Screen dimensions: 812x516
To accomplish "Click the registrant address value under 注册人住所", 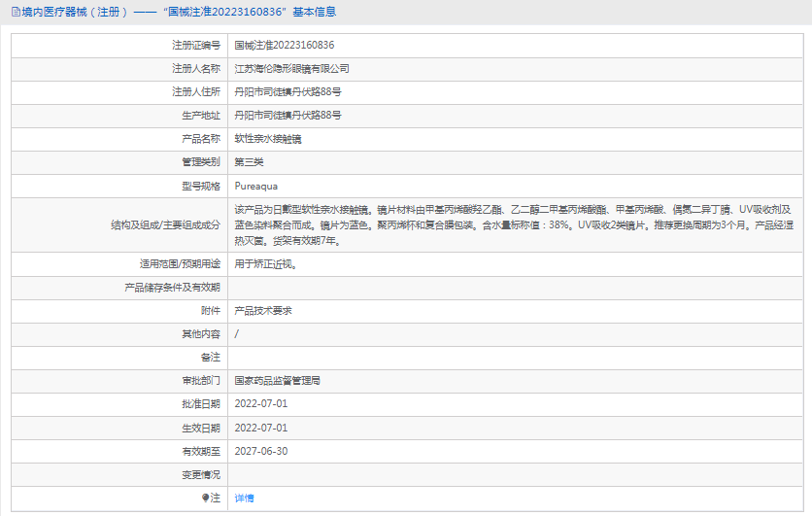I will click(x=288, y=91).
